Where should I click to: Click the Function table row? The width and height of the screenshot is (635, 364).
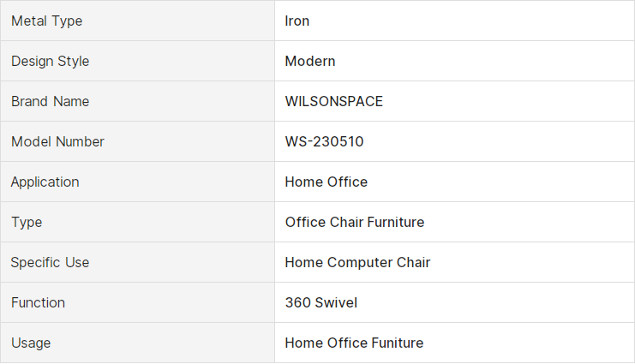317,302
